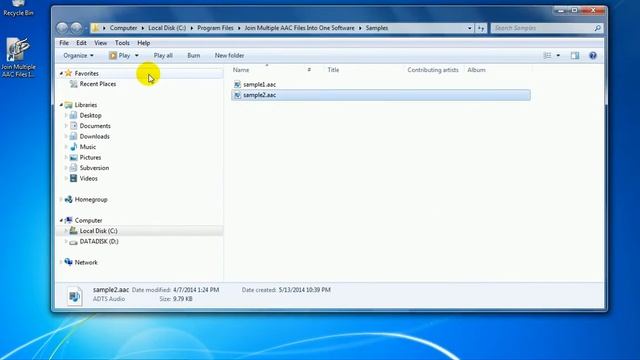
Task: Click the Local Disk (C:) drive icon
Action: tap(73, 231)
